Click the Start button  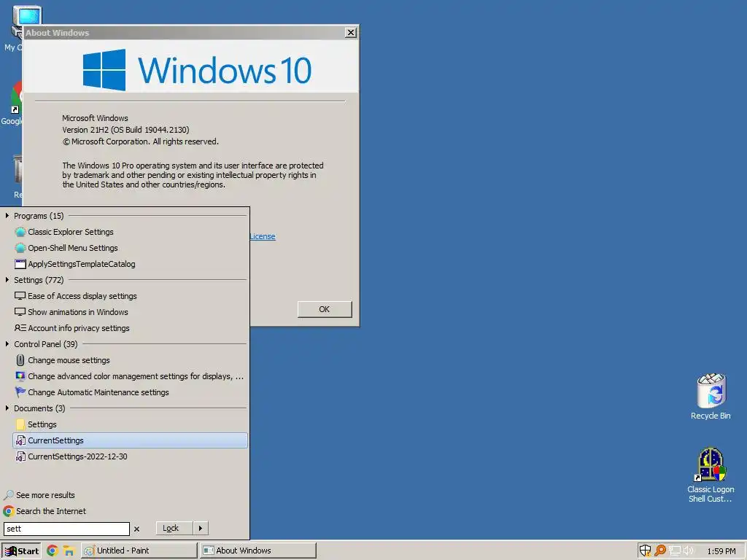(21, 551)
